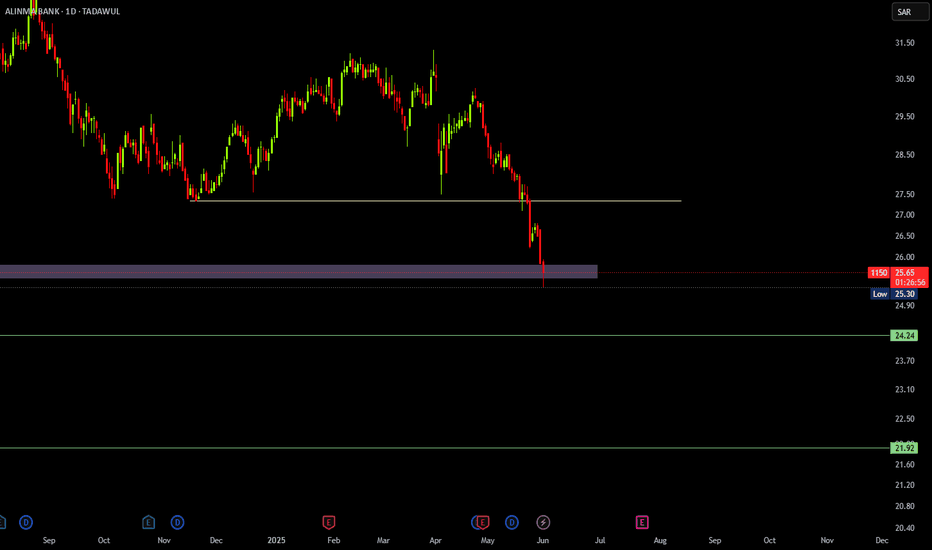Click the ALINMA BANK 1D TADAWUL chart title
932x550 pixels.
tap(62, 11)
